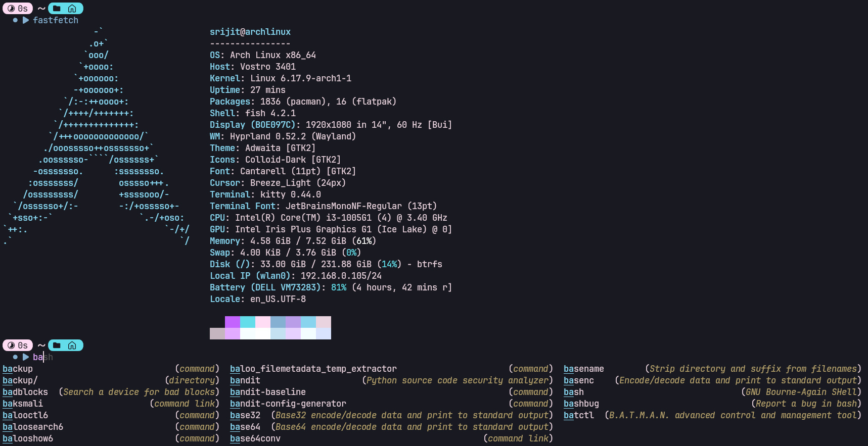Select the 'base32' completion
This screenshot has width=868, height=446.
tap(391, 415)
